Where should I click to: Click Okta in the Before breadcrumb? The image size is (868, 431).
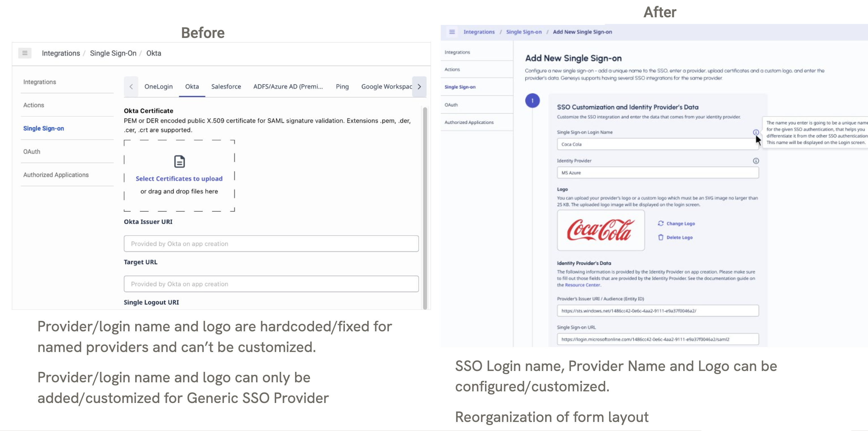pyautogui.click(x=154, y=53)
